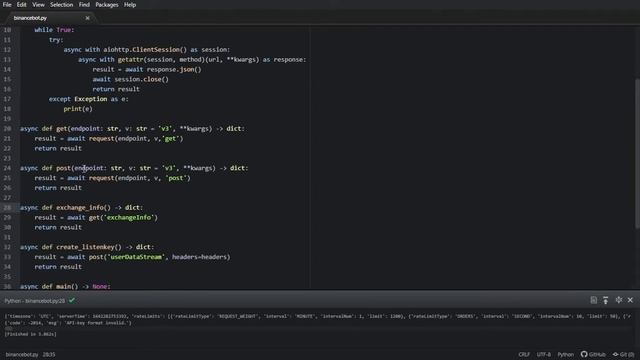Image resolution: width=640 pixels, height=360 pixels.
Task: Click the stop script icon in output panel
Action: click(619, 300)
